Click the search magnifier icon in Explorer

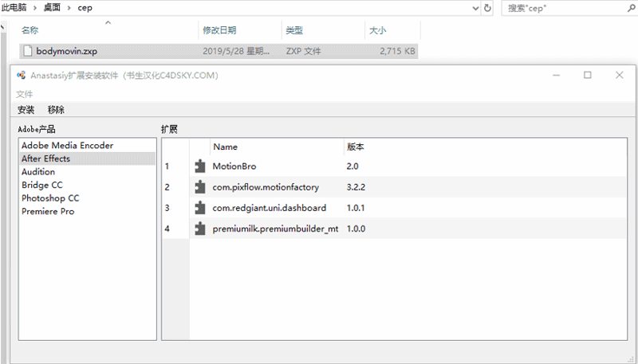[631, 8]
